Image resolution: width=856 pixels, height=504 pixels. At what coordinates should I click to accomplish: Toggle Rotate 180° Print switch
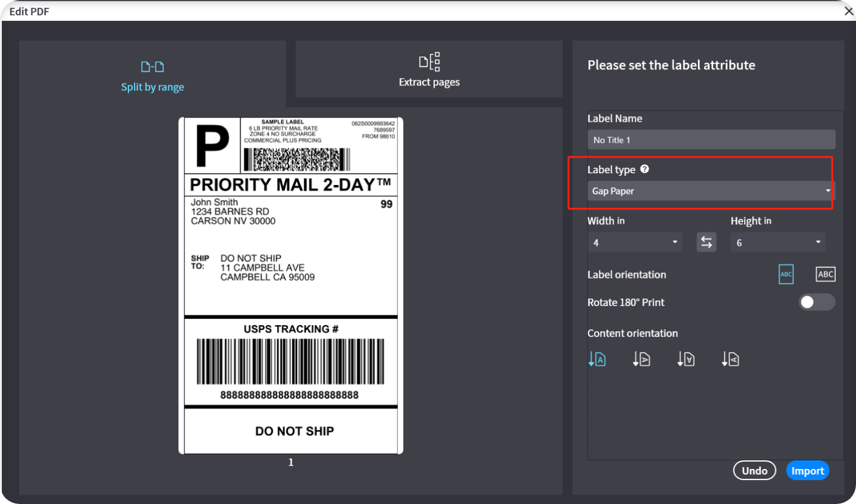(x=817, y=302)
